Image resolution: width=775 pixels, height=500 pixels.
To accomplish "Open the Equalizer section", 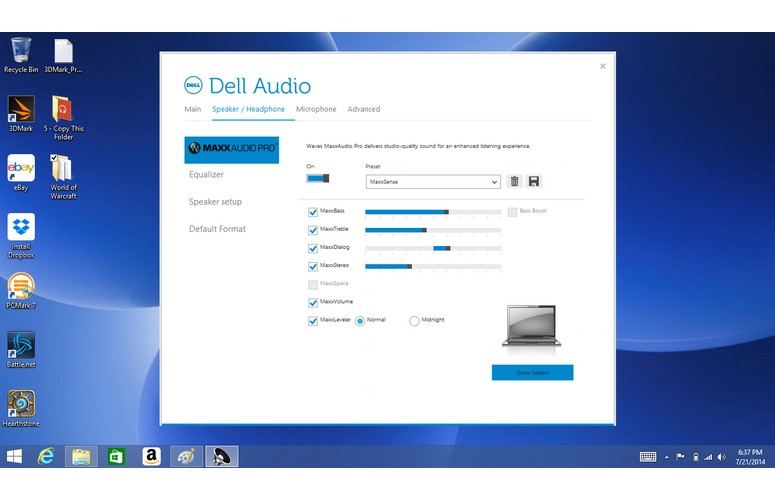I will [x=206, y=174].
